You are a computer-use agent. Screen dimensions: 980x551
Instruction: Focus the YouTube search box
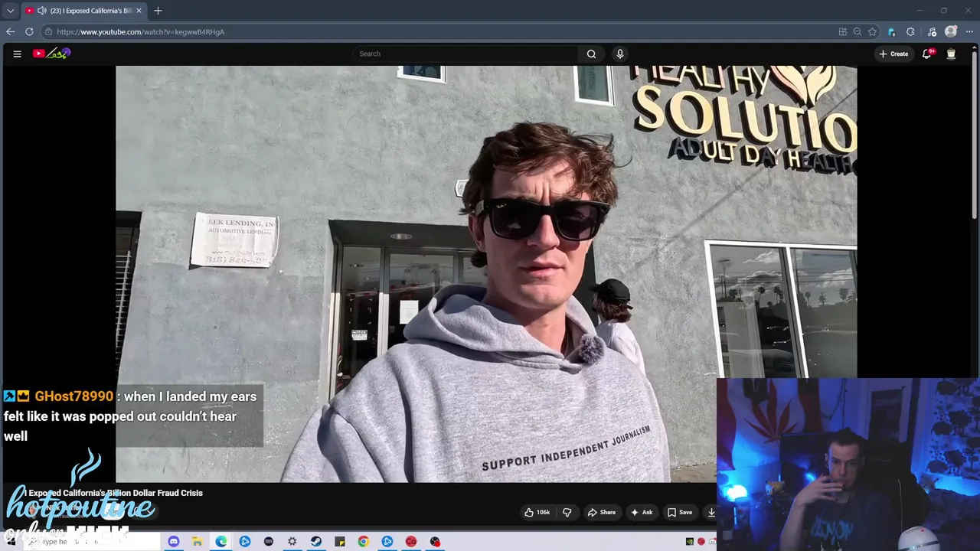(465, 54)
